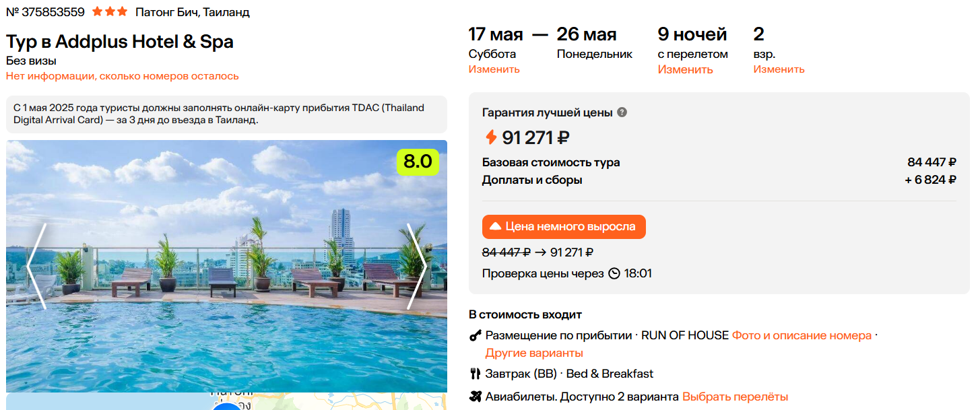
Task: Click the 8.0 rating badge
Action: 418,162
